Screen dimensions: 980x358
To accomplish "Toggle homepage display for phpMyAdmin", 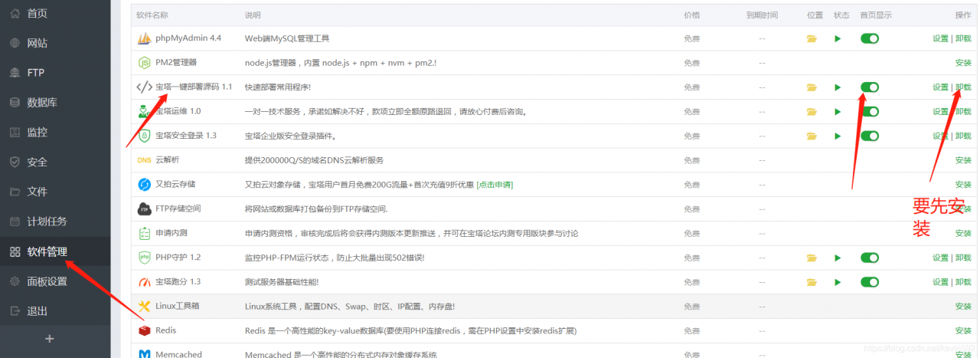I will (x=870, y=38).
